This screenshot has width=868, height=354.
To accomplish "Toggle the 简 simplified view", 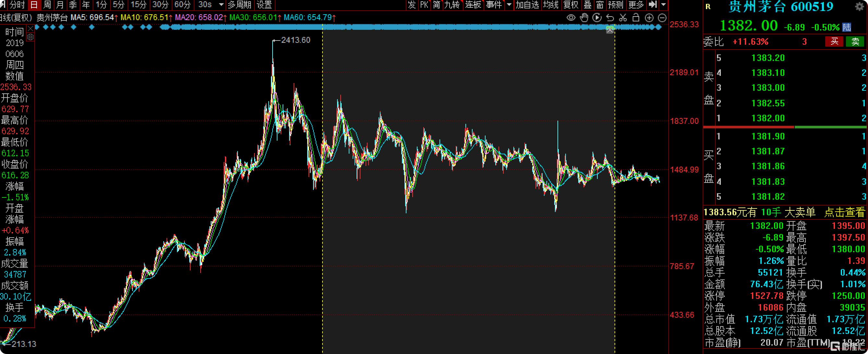I will (437, 5).
